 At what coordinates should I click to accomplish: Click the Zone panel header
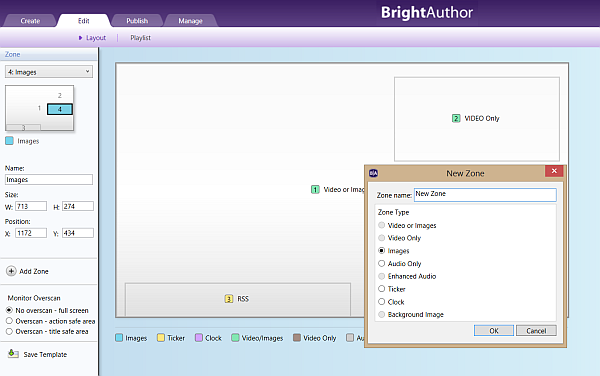click(x=48, y=54)
